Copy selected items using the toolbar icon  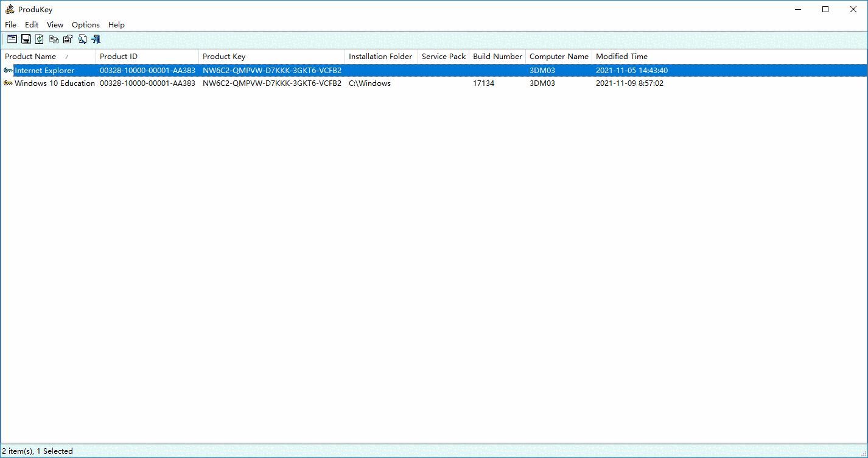coord(54,39)
